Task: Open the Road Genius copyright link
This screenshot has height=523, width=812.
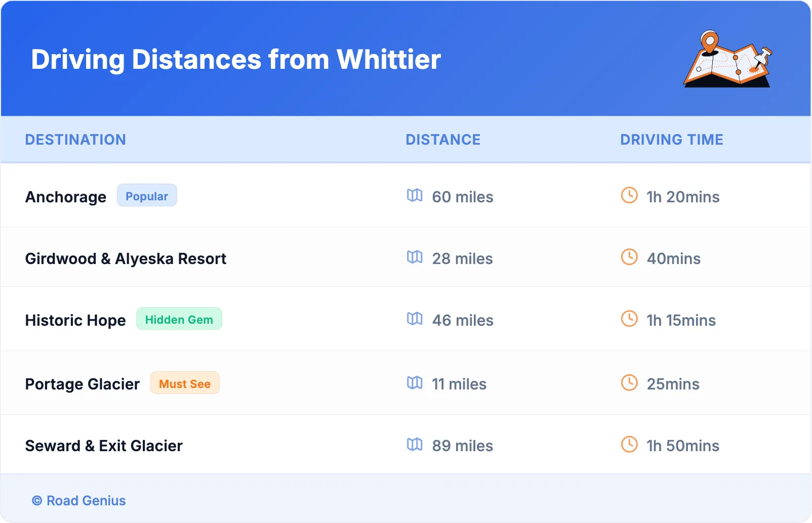Action: point(79,501)
